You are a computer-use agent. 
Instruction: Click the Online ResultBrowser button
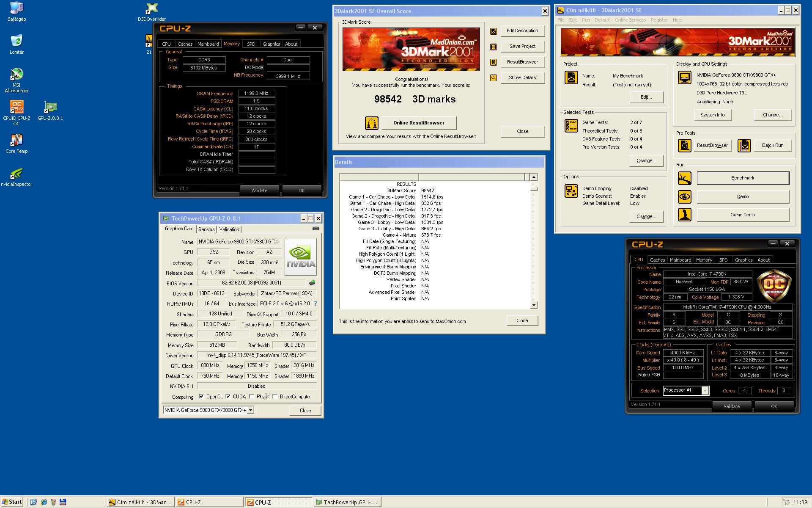419,123
